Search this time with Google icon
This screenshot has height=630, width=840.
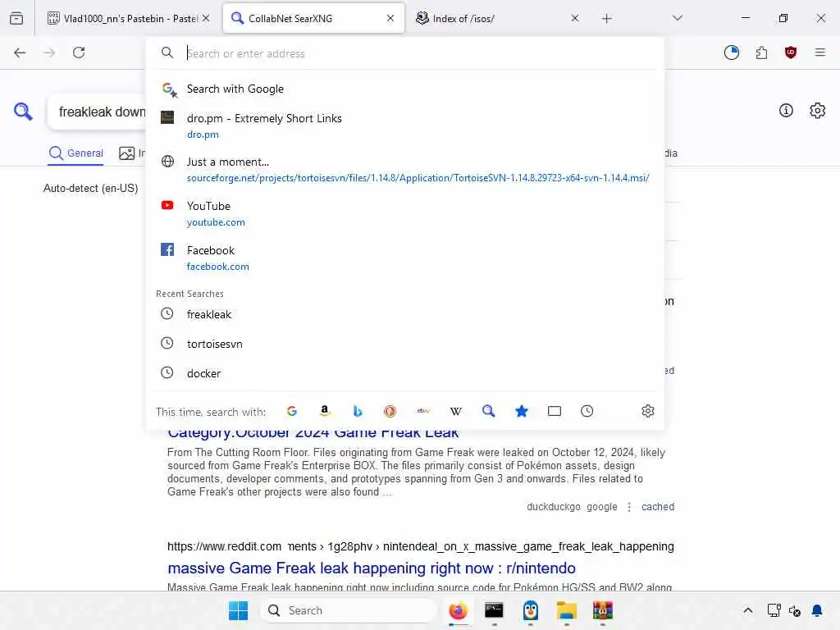[292, 412]
